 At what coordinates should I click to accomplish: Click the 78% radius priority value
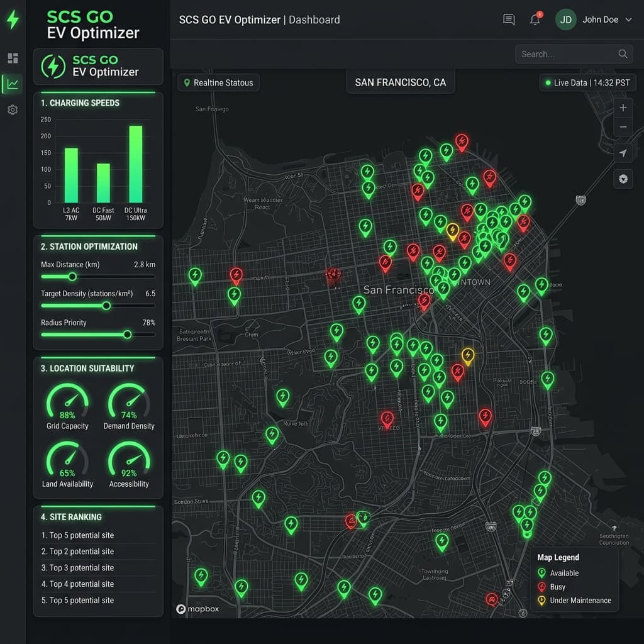[148, 323]
